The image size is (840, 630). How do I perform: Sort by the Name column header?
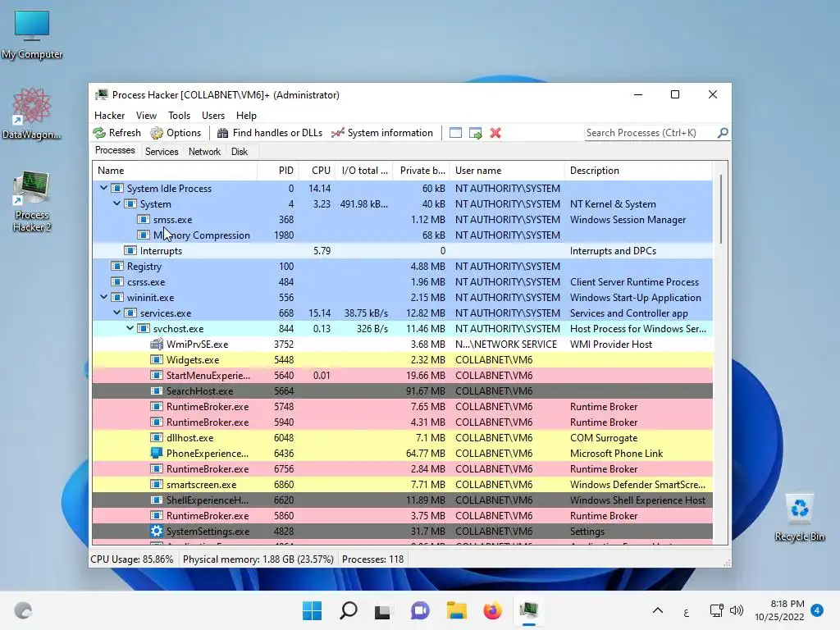[x=175, y=171]
